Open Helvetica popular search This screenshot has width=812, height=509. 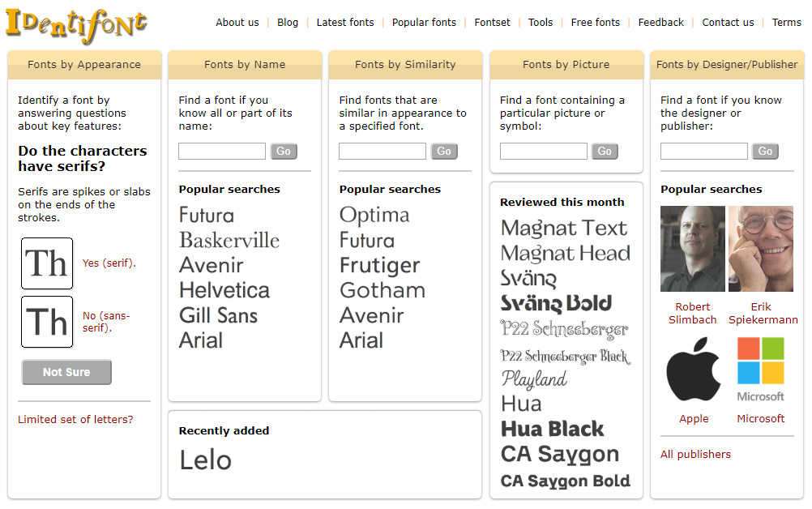(224, 290)
